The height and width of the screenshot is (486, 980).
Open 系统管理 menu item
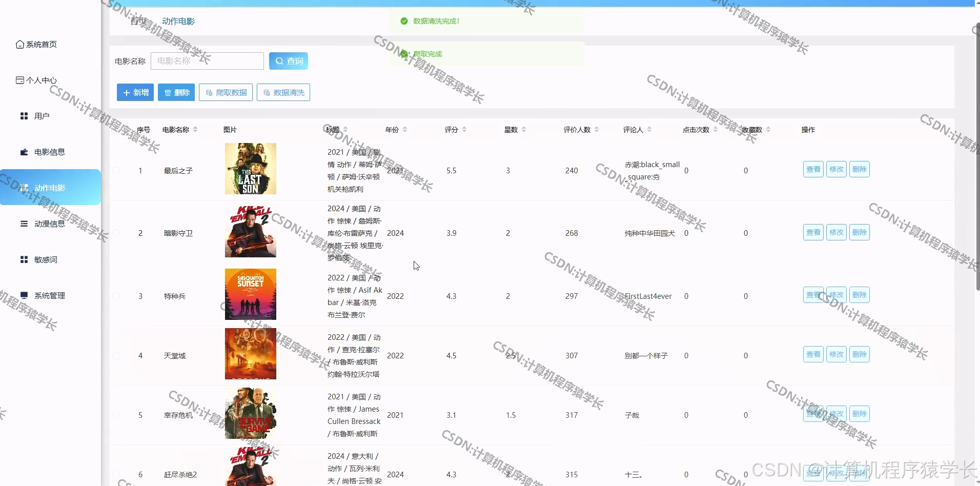click(50, 296)
